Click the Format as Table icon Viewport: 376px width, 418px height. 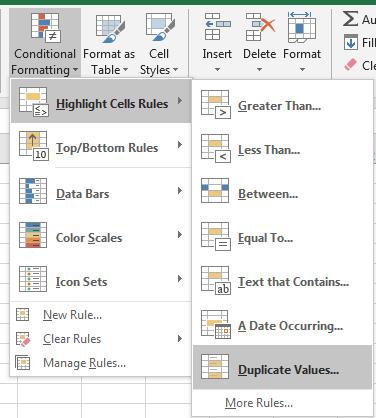pos(110,29)
